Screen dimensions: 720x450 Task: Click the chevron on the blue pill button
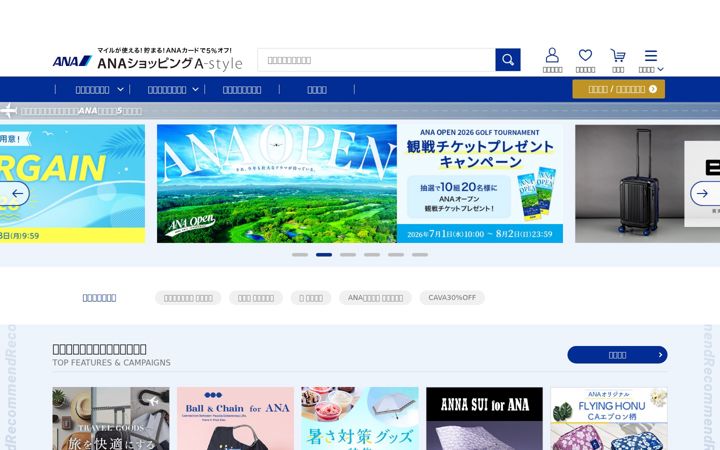[660, 354]
